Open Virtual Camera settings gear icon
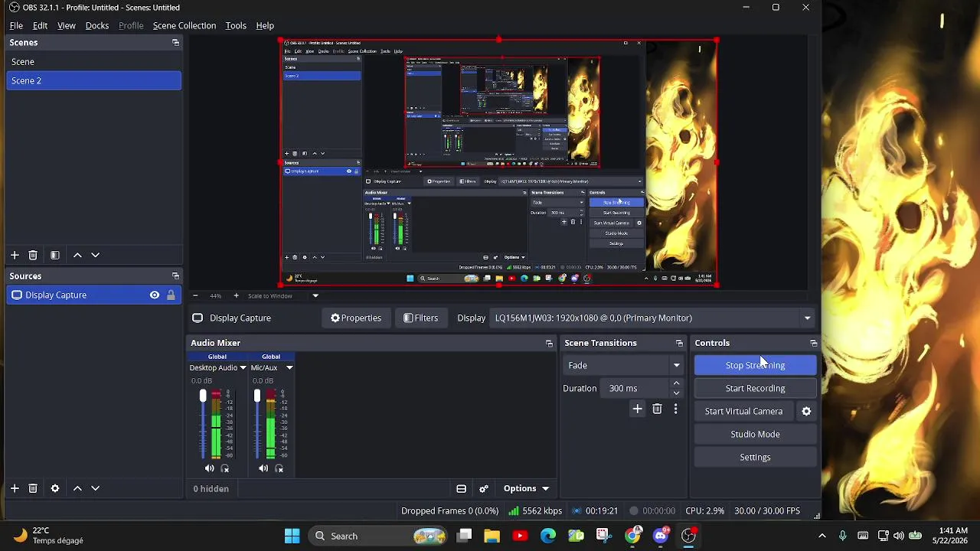The image size is (980, 551). point(806,411)
